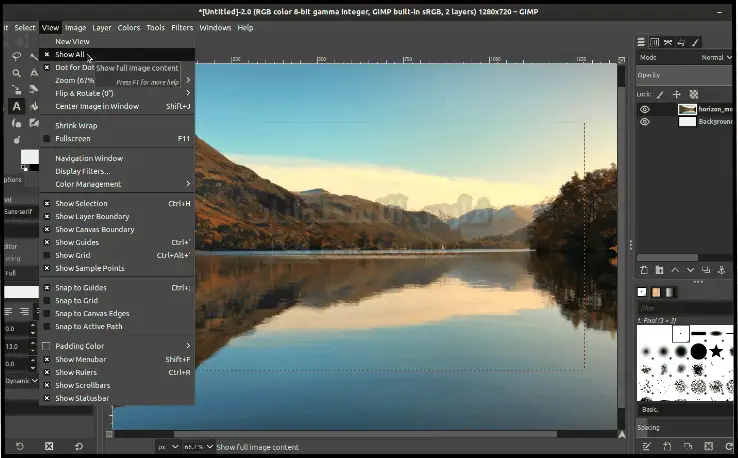Select the Zoom magnifier tool
This screenshot has width=738, height=458.
click(17, 73)
